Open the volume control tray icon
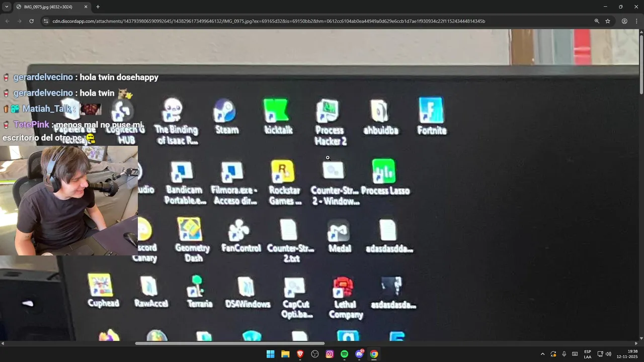The image size is (644, 362). (608, 354)
